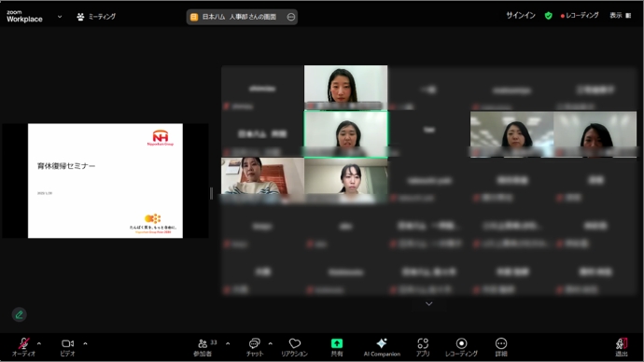This screenshot has height=362, width=644.
Task: Open AI Companion
Action: 382,343
